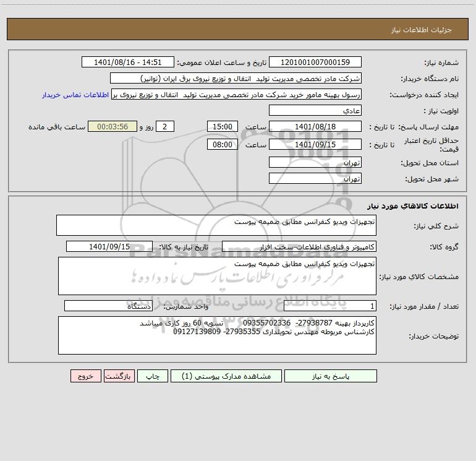Click the شهر محل تحویل label
476x461 pixels.
(x=432, y=179)
